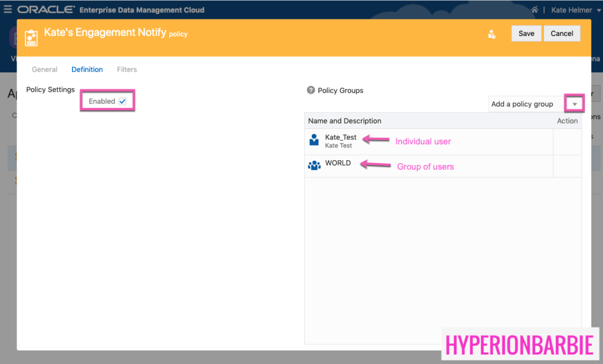
Task: Click the user icon left of Save
Action: (x=492, y=34)
